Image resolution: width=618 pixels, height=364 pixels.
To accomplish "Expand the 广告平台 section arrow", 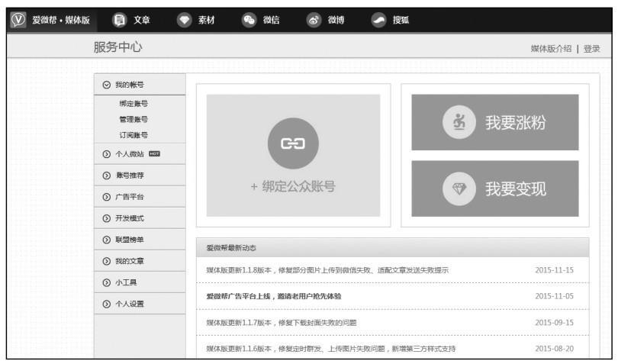I will click(106, 197).
